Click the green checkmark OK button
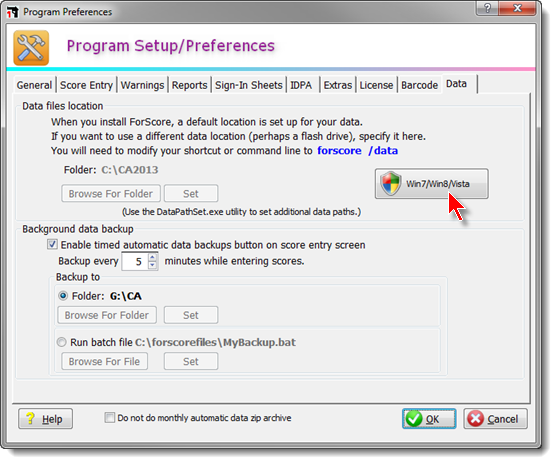Viewport: 557px width, 464px height. tap(429, 419)
